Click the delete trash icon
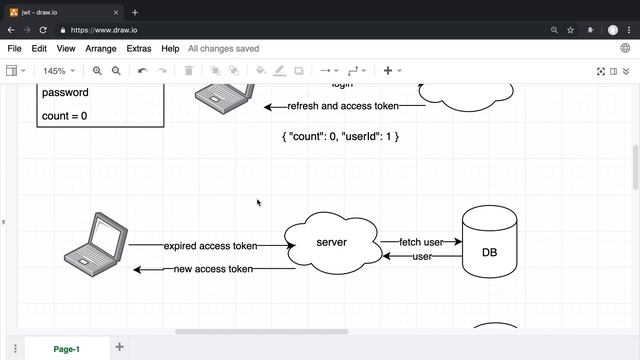 click(x=189, y=71)
